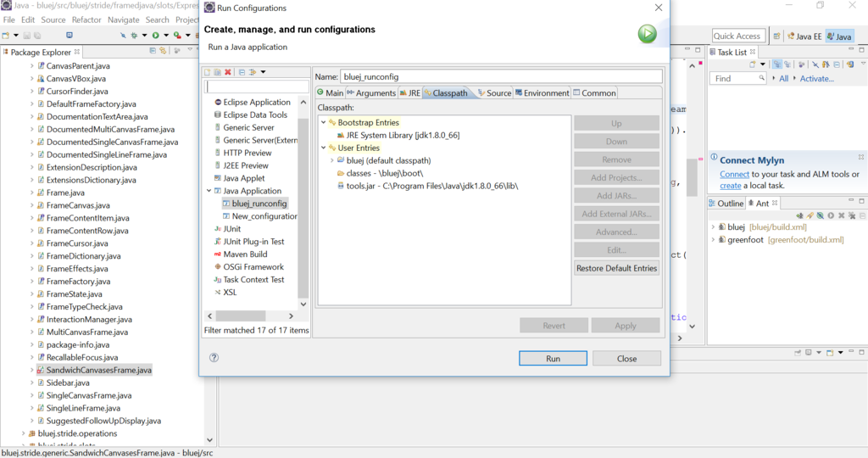The width and height of the screenshot is (868, 458).
Task: Expand bluej build.xml in Ant view
Action: [713, 227]
